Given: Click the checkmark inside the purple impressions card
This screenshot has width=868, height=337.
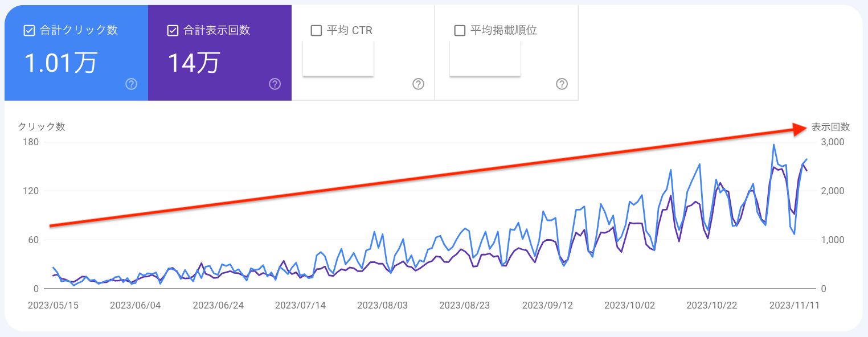Looking at the screenshot, I should [x=173, y=30].
